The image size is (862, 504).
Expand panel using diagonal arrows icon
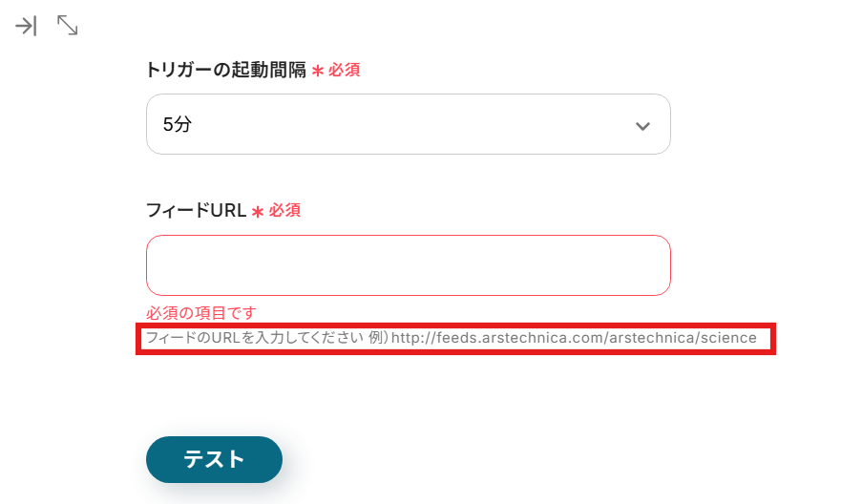(68, 25)
